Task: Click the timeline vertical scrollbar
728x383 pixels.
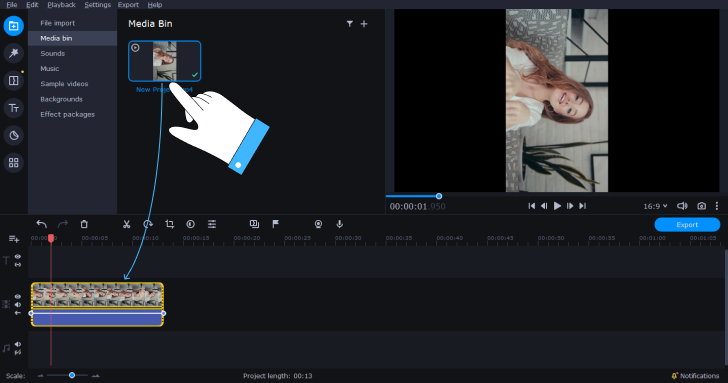Action: (x=726, y=307)
